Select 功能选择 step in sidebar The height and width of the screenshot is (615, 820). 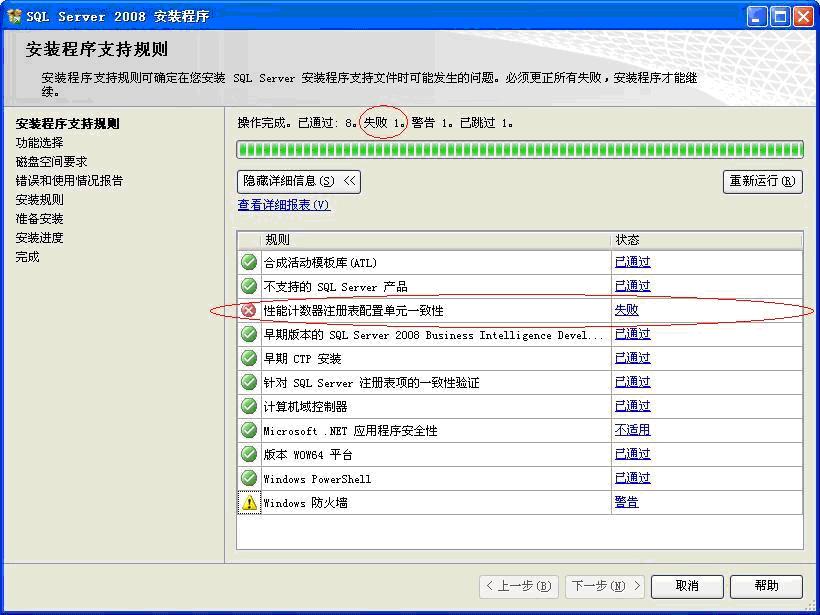[x=39, y=143]
